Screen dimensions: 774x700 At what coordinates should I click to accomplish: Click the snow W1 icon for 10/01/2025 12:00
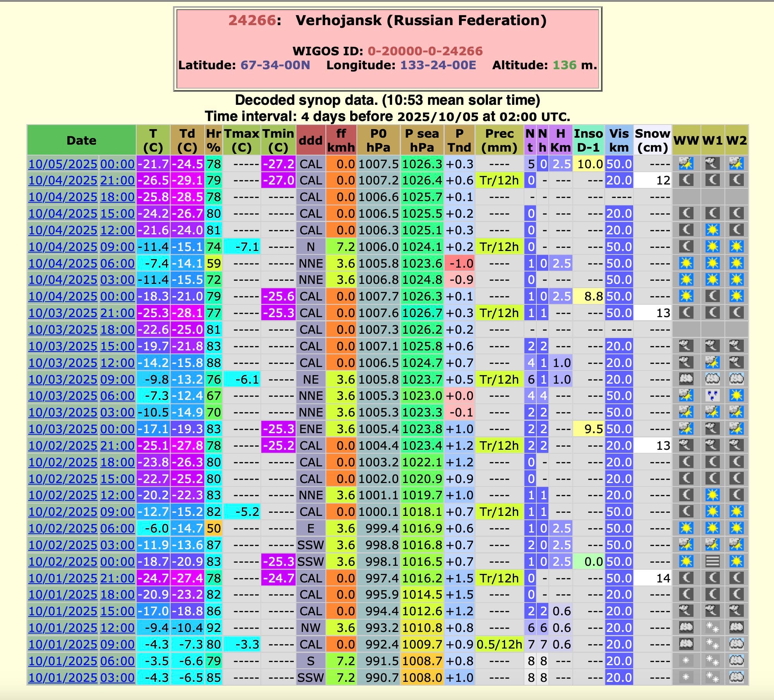click(x=712, y=627)
